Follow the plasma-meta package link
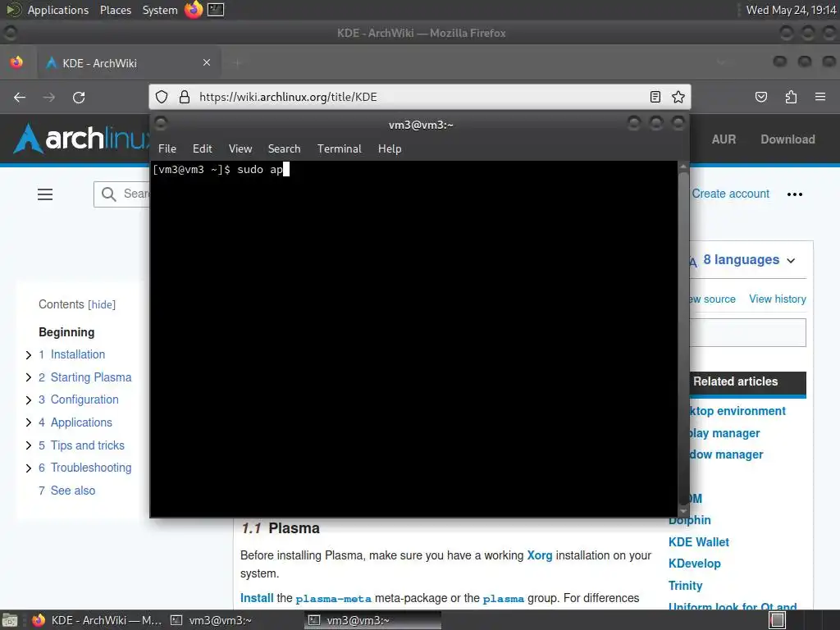Image resolution: width=840 pixels, height=630 pixels. click(333, 598)
